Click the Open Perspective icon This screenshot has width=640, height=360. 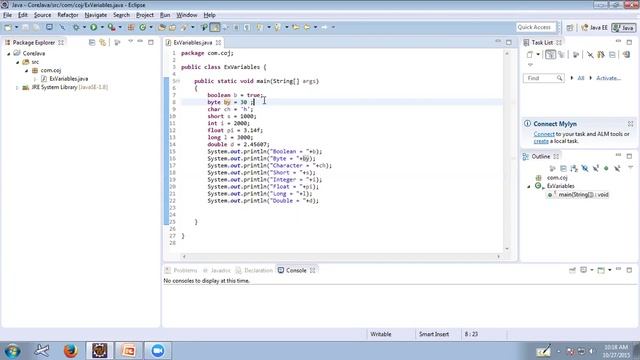point(570,28)
